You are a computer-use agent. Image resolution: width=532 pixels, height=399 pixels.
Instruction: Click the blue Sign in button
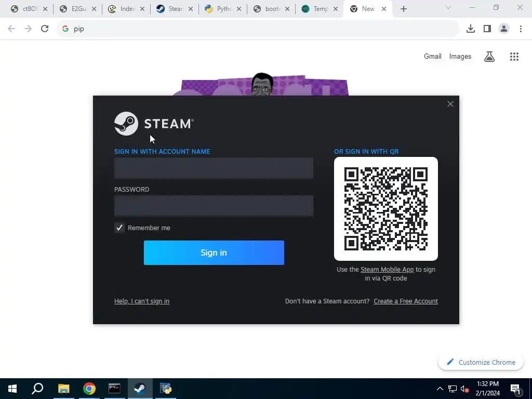[x=214, y=253]
